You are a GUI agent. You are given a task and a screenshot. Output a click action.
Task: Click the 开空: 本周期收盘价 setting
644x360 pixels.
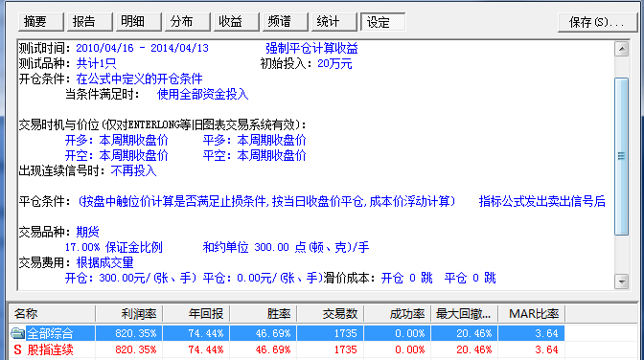(117, 155)
